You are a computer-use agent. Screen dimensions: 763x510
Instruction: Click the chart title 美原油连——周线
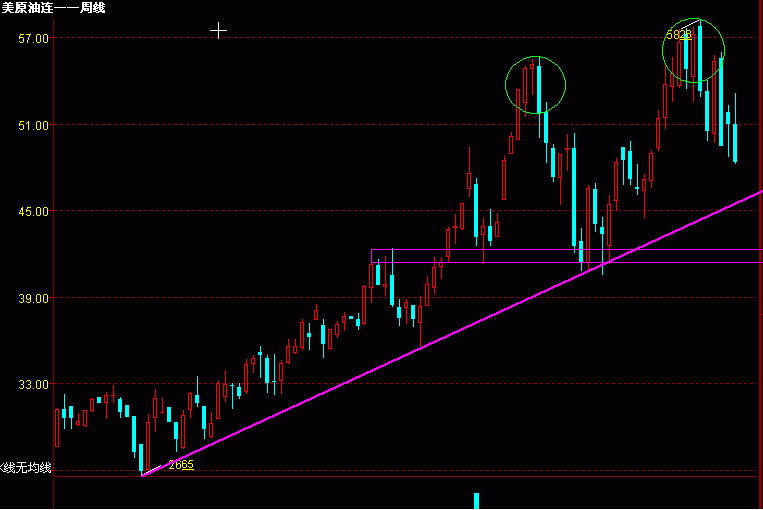[53, 7]
